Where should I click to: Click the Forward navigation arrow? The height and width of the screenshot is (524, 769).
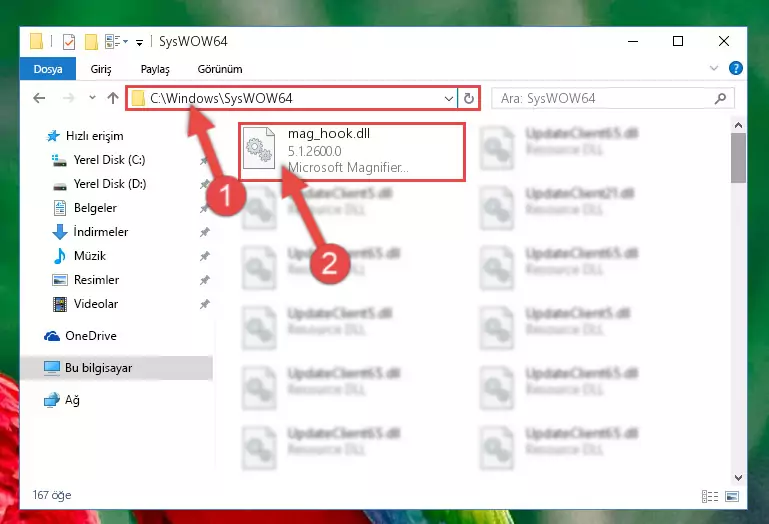point(69,98)
